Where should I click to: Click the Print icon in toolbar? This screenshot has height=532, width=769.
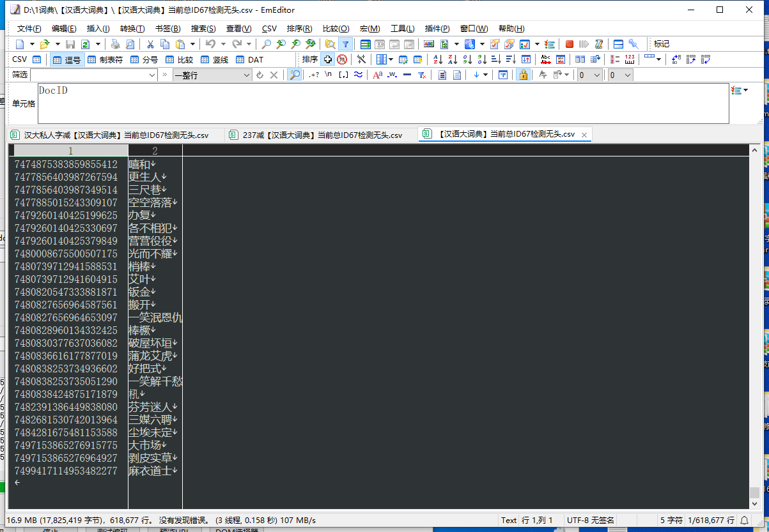pos(115,44)
